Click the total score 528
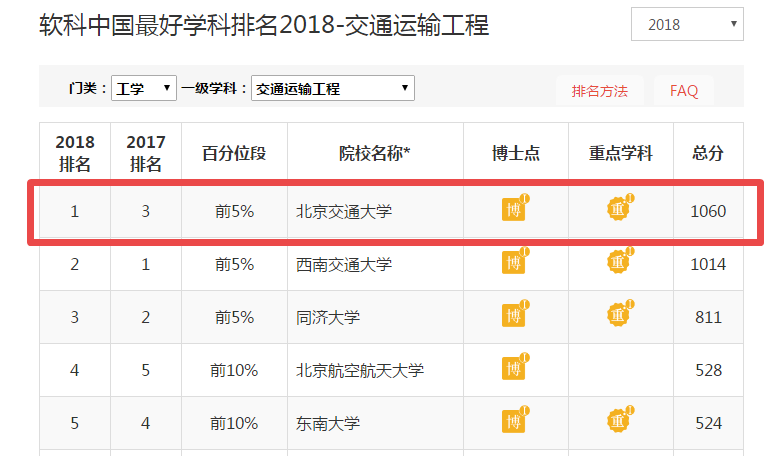The image size is (771, 456). tap(708, 370)
